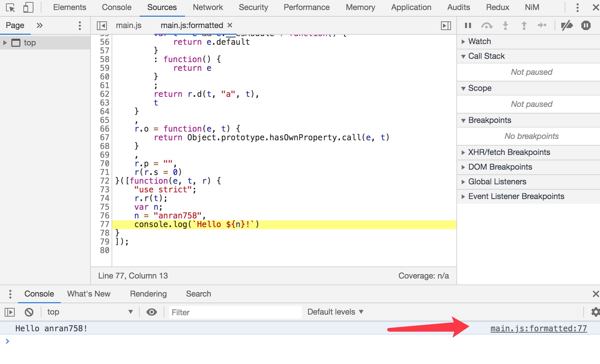Expand the top frame in the Page tree

pyautogui.click(x=5, y=42)
